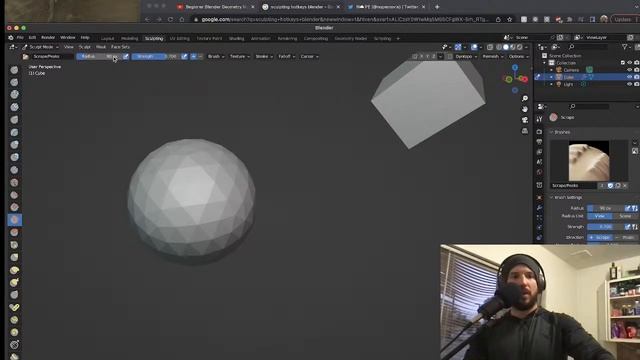Select Scrape direction button

pyautogui.click(x=600, y=237)
